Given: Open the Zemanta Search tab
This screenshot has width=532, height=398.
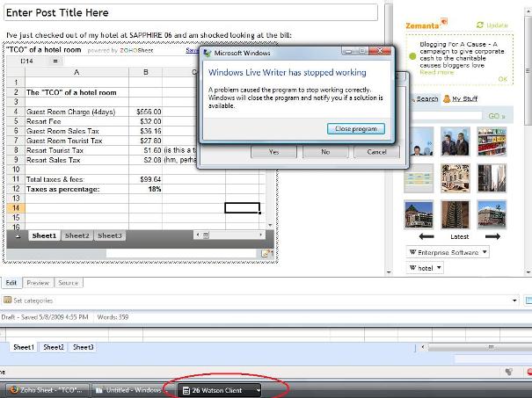Looking at the screenshot, I should (x=426, y=98).
